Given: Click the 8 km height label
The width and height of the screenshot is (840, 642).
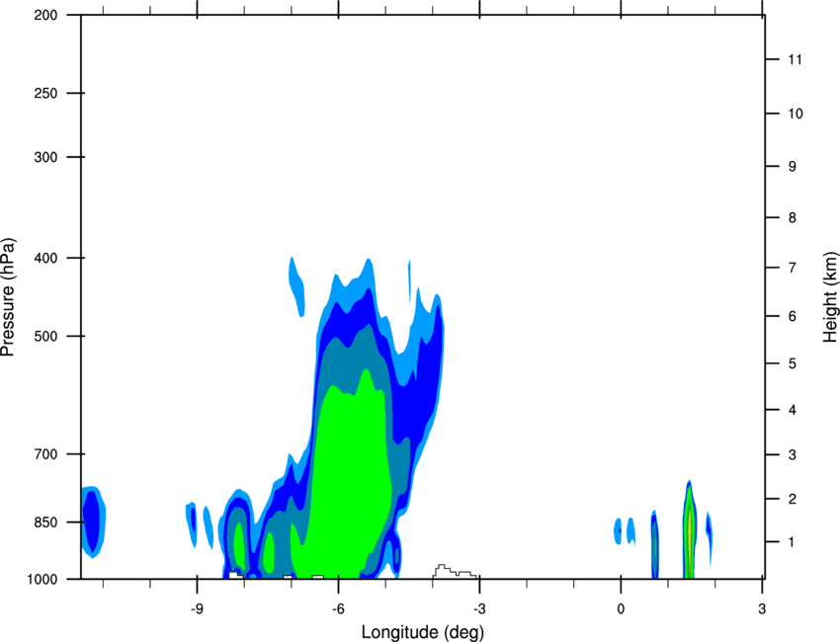Looking at the screenshot, I should coord(793,218).
